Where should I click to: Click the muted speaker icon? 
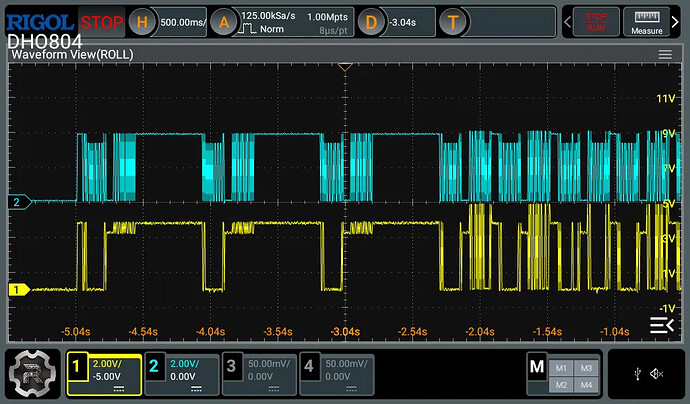coord(657,374)
